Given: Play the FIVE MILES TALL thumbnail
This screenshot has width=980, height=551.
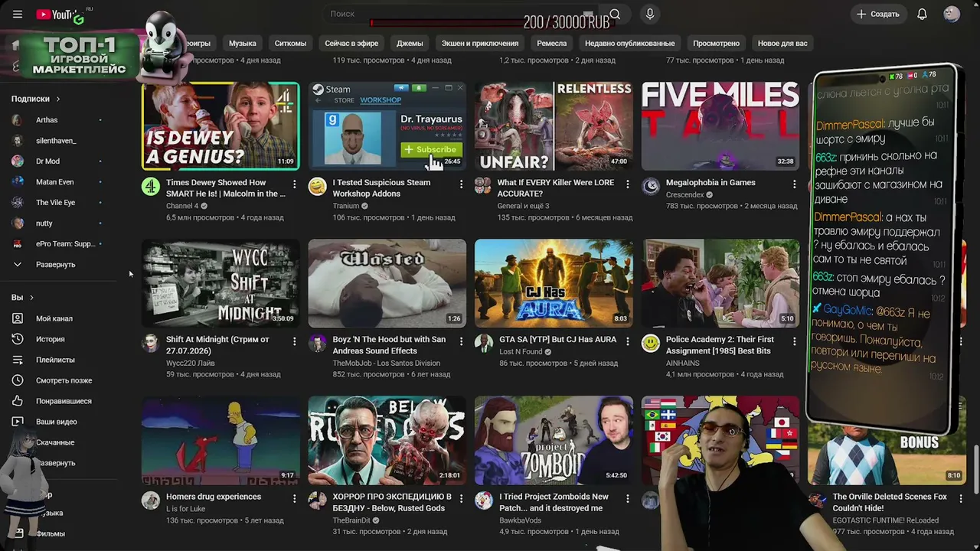Looking at the screenshot, I should point(720,126).
